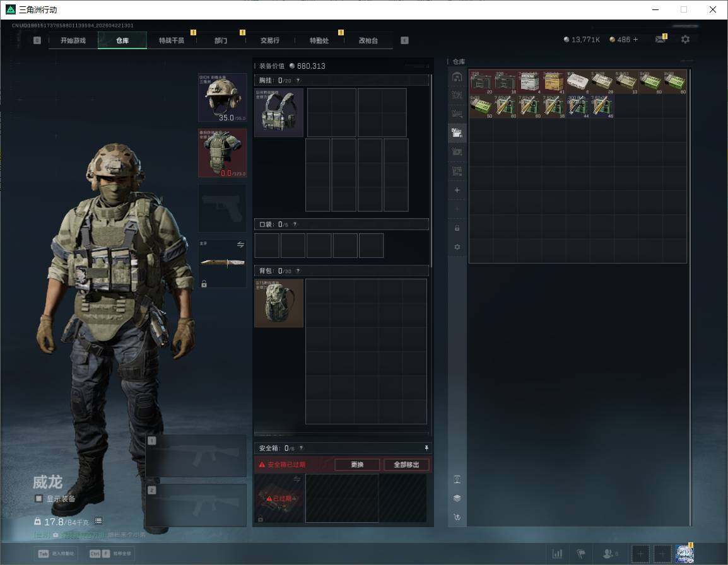The width and height of the screenshot is (728, 565).
Task: Enable the 显示装备 checkbox
Action: click(x=39, y=499)
